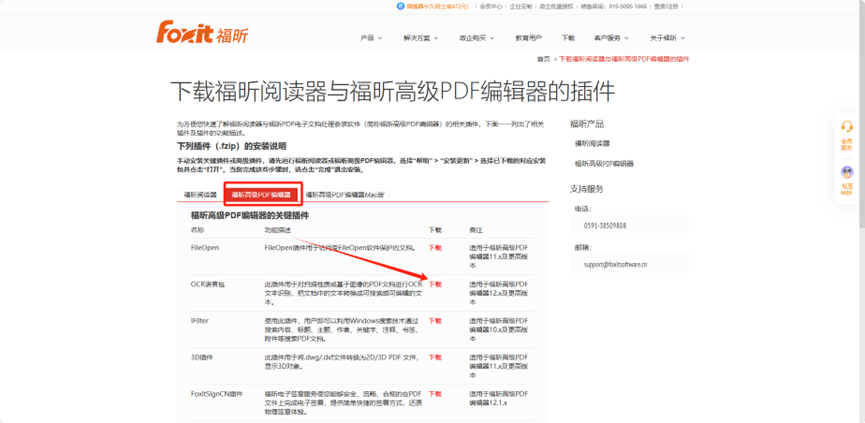
Task: Click the support@foxitsoftware.cn email address
Action: coord(616,264)
